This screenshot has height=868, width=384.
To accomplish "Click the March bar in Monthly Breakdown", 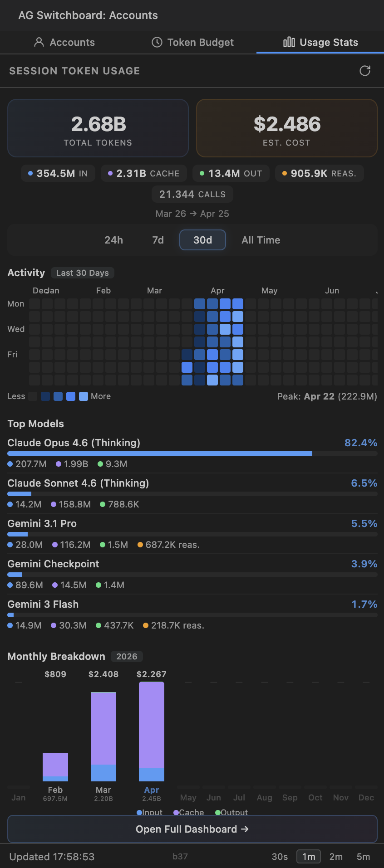I will point(103,736).
